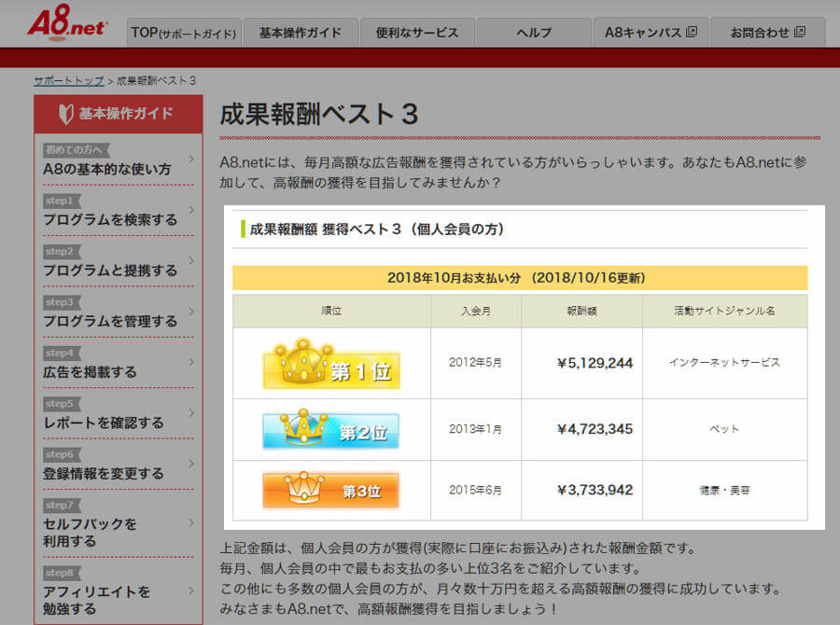Click chevron beside アフィリエイトを勉強する
The image size is (840, 625).
click(191, 591)
